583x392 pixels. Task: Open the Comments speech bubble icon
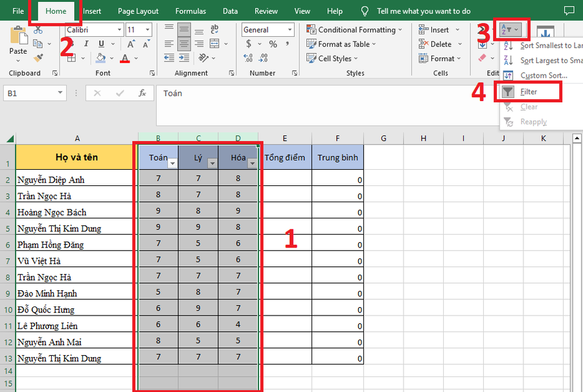(x=569, y=10)
